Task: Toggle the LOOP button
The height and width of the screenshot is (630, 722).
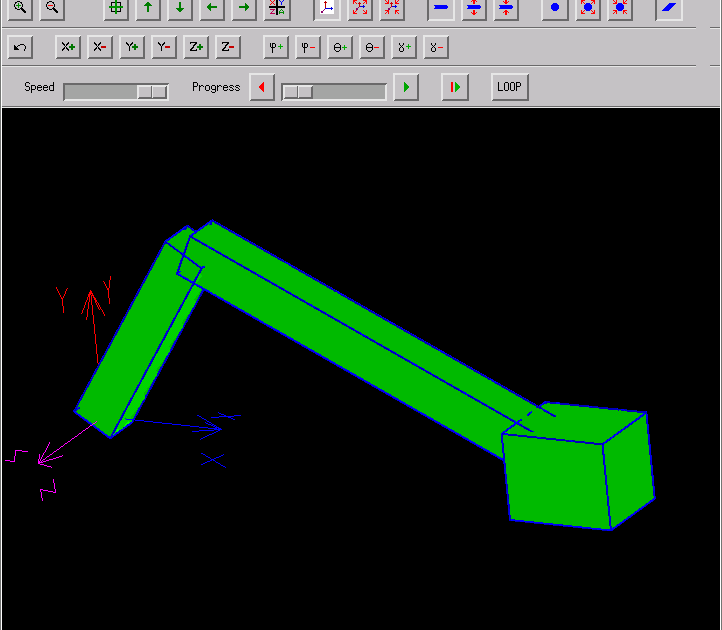Action: [510, 87]
